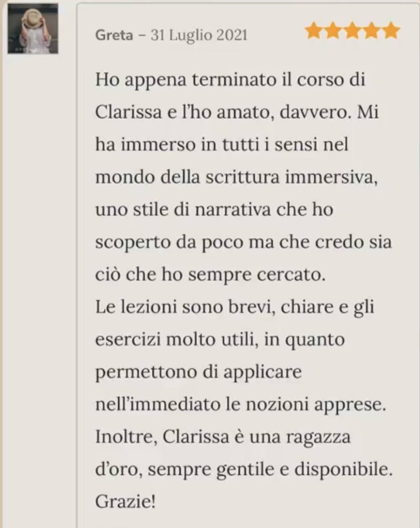Click the line 'ha immerso in tutti i sensi nel'
Screen dimensions: 420x528
pyautogui.click(x=222, y=144)
